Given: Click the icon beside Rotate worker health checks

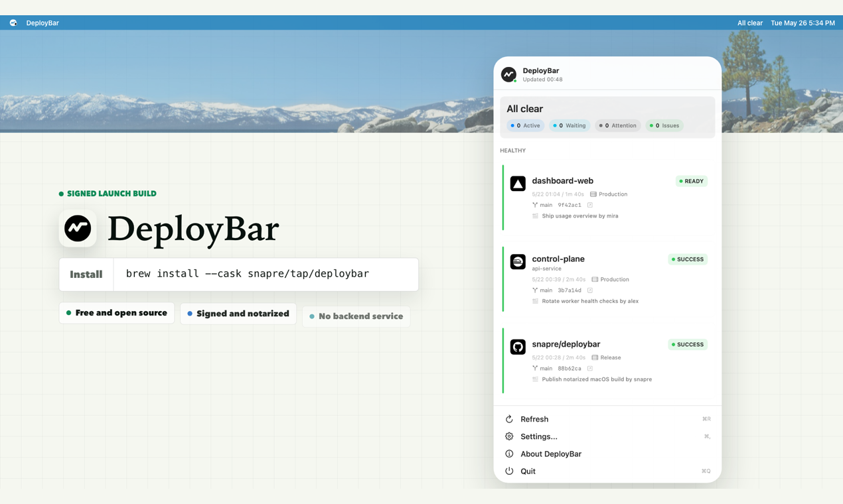Looking at the screenshot, I should [535, 301].
